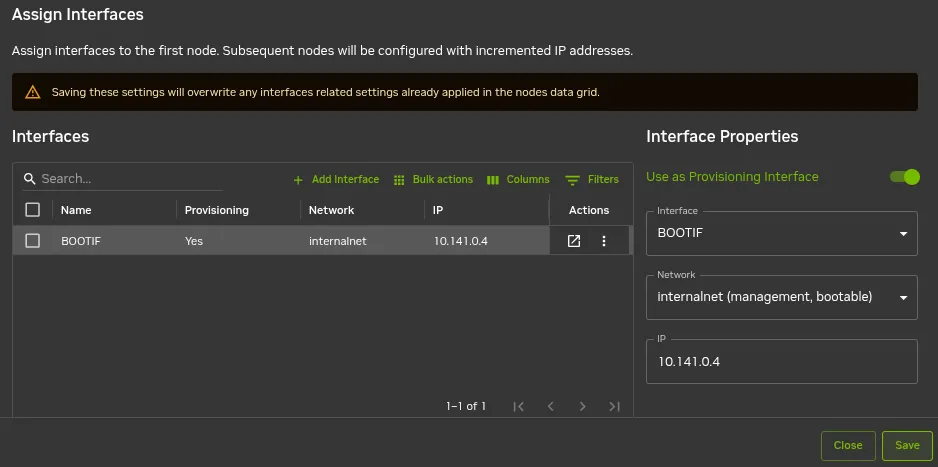Click the Close button
This screenshot has width=938, height=467.
pos(848,445)
